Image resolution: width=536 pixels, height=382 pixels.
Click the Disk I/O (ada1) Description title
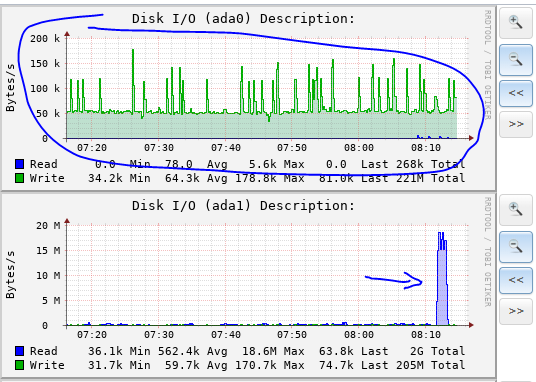click(243, 206)
